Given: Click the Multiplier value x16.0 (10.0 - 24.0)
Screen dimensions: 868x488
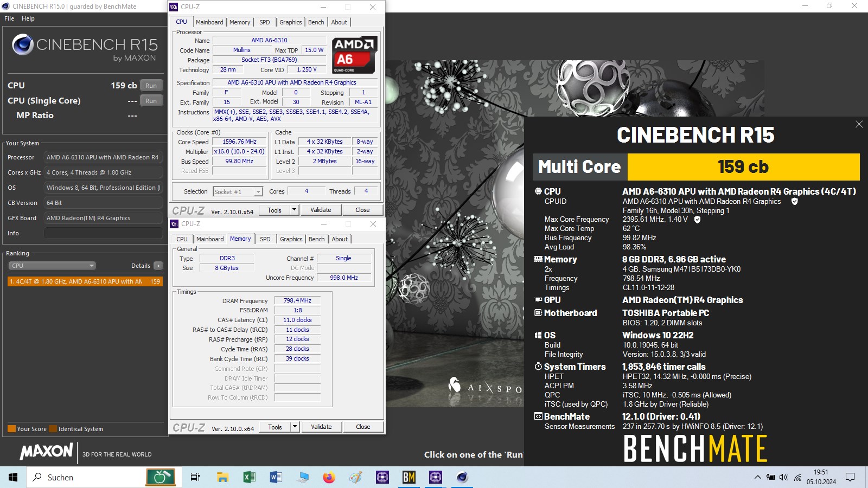Looking at the screenshot, I should coord(239,152).
